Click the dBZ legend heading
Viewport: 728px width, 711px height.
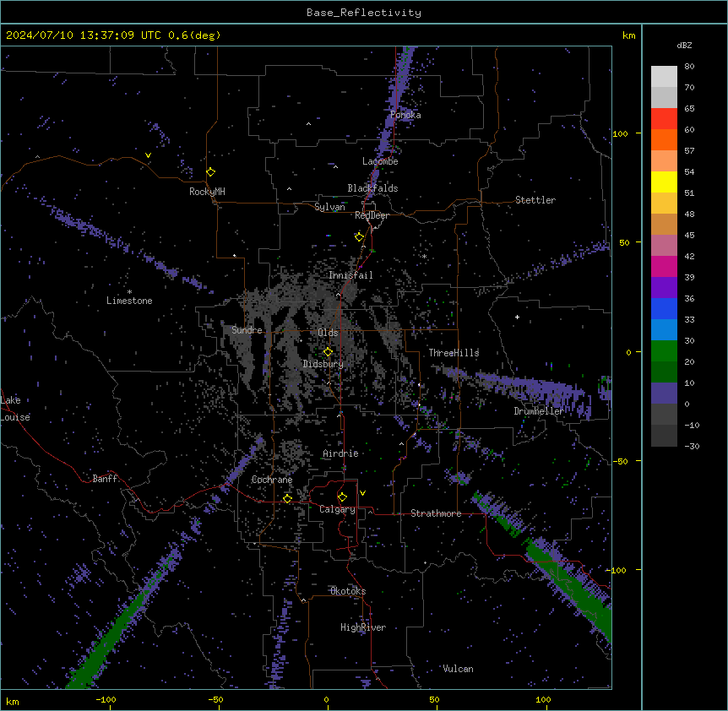pyautogui.click(x=684, y=46)
